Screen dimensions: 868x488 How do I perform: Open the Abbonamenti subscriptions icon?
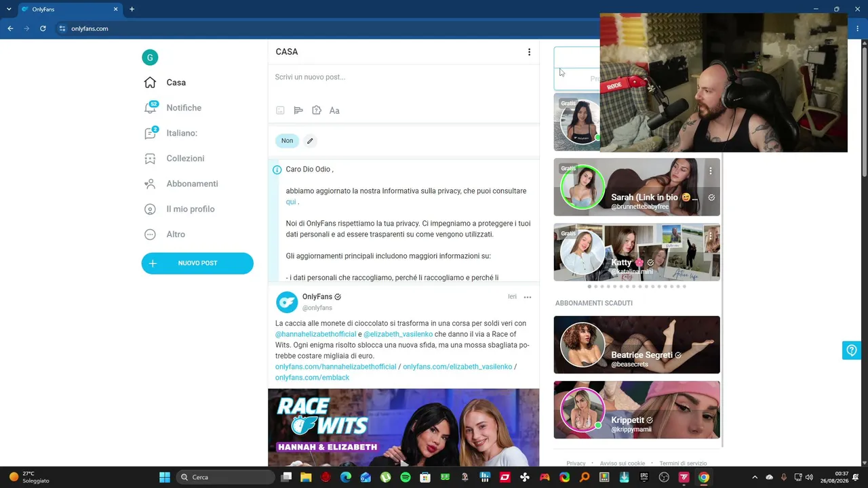pyautogui.click(x=150, y=184)
